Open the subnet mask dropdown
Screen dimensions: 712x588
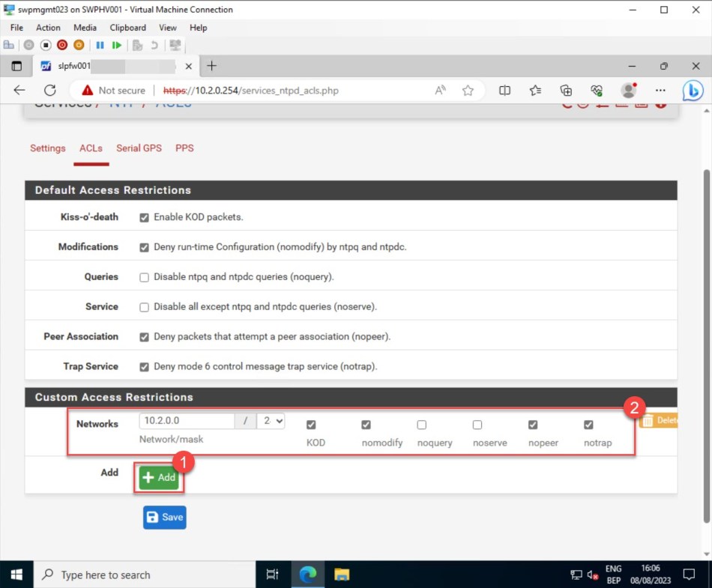[x=271, y=421]
